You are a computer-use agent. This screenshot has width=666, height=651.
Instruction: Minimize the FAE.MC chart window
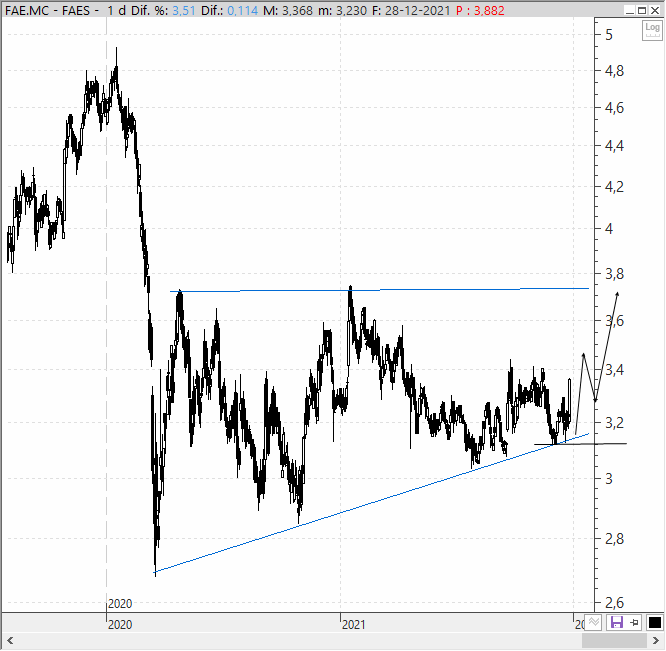point(630,11)
